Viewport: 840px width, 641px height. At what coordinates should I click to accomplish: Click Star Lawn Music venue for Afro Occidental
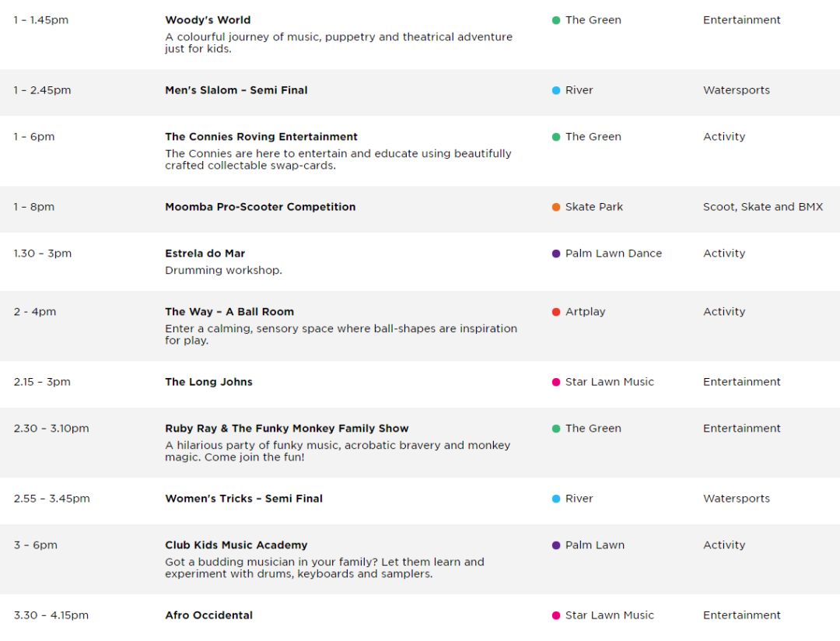610,615
